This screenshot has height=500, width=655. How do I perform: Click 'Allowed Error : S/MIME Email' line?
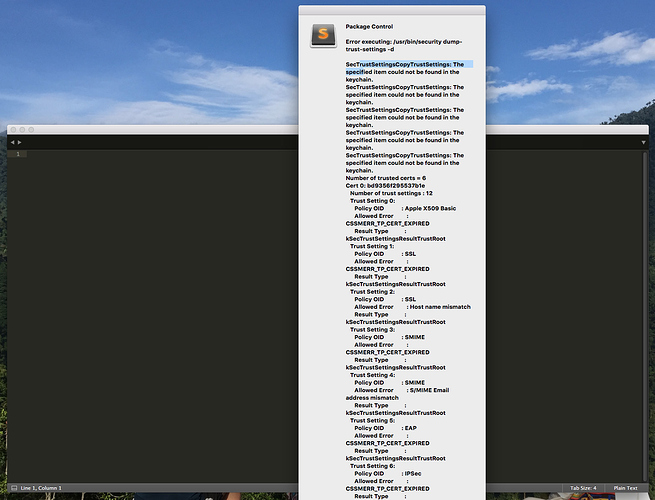point(402,390)
